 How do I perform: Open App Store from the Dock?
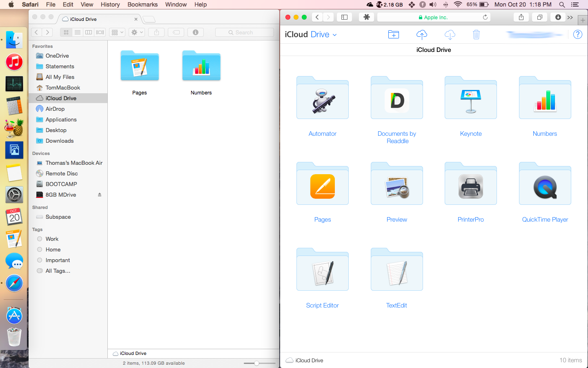click(14, 316)
